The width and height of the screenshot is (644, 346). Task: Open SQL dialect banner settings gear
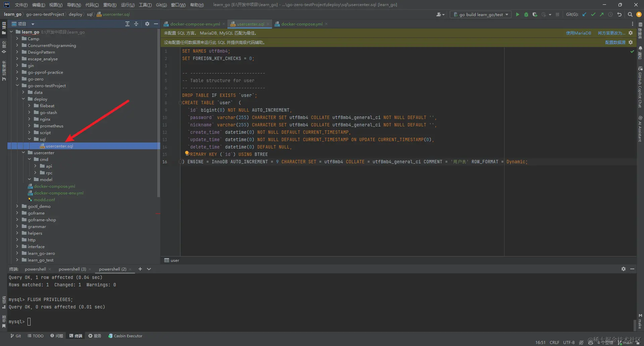(x=631, y=33)
